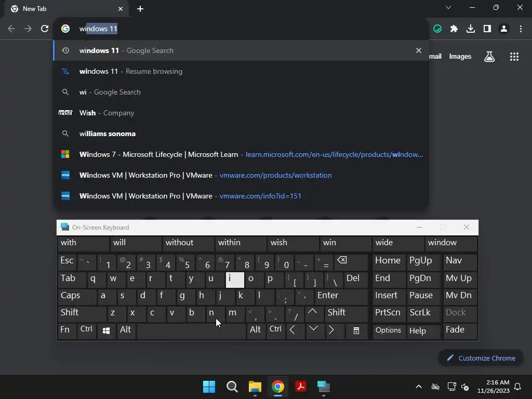The width and height of the screenshot is (532, 399).
Task: Toggle the Fade key on keyboard
Action: pyautogui.click(x=460, y=331)
